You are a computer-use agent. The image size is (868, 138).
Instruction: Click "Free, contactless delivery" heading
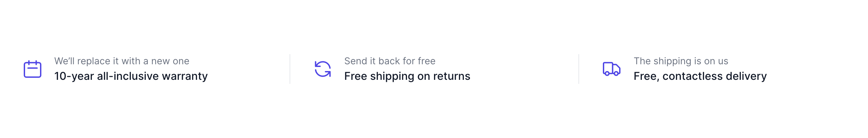pos(700,76)
